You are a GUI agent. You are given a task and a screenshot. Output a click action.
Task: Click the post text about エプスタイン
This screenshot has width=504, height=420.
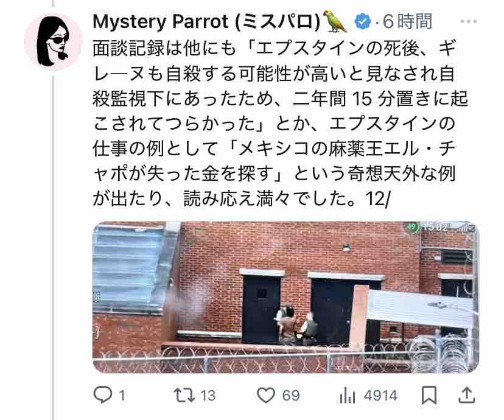pyautogui.click(x=279, y=124)
